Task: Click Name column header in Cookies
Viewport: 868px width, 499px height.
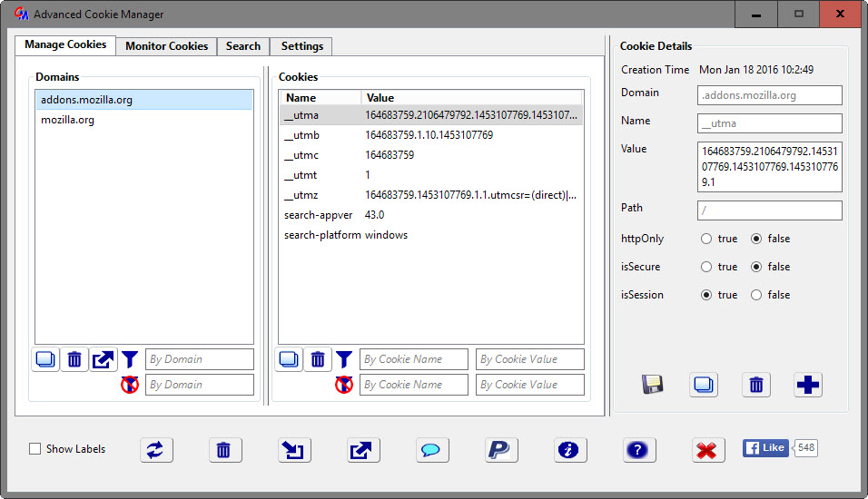Action: (x=321, y=98)
